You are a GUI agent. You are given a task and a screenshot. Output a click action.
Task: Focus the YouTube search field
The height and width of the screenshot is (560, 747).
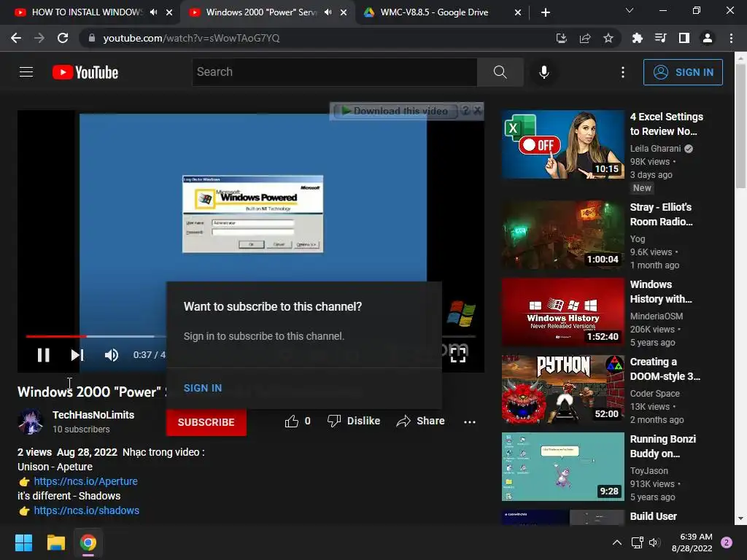click(x=335, y=72)
